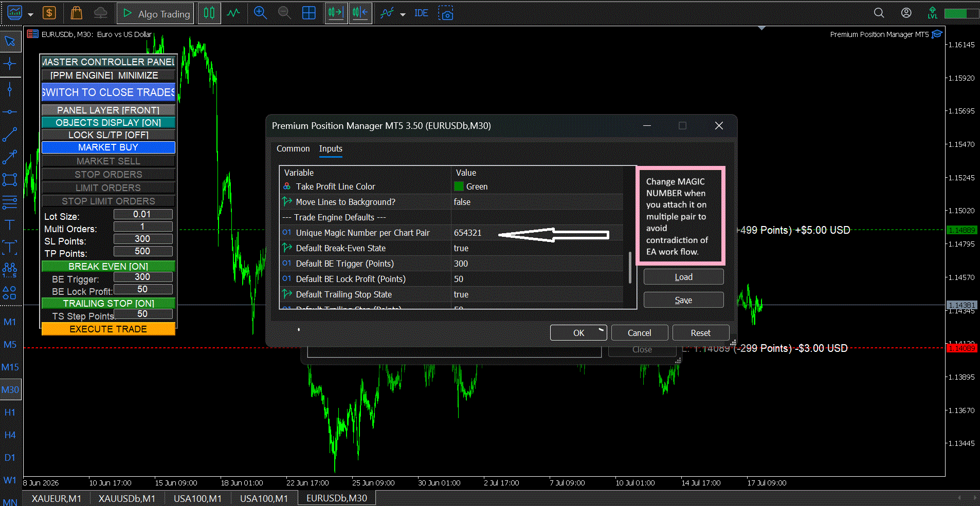Toggle TRAILING STOP [ON] button
The height and width of the screenshot is (506, 980).
pos(108,303)
